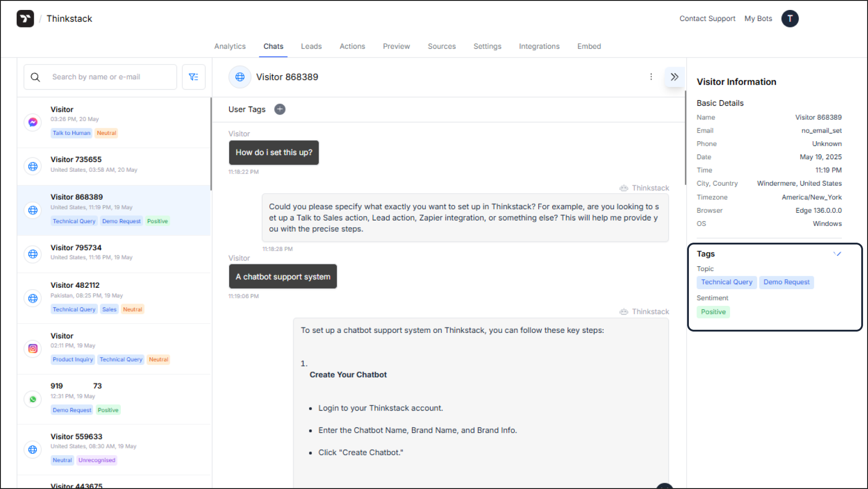Viewport: 868px width, 489px height.
Task: Open the My Bots link
Action: coord(758,18)
